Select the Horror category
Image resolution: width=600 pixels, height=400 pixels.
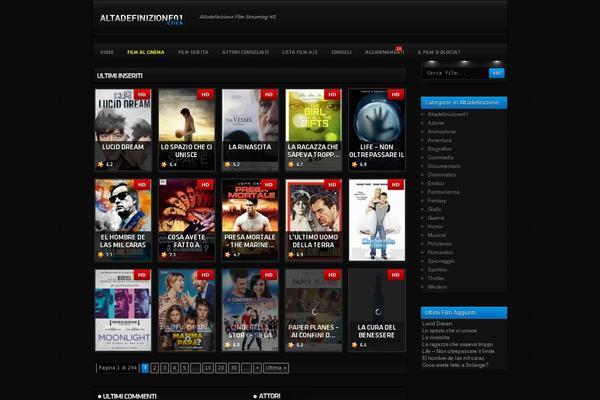point(435,226)
